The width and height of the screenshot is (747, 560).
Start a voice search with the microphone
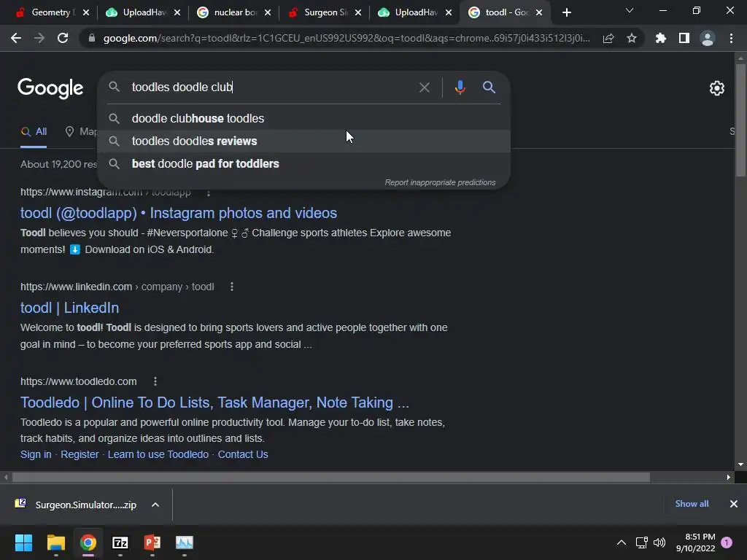point(460,87)
